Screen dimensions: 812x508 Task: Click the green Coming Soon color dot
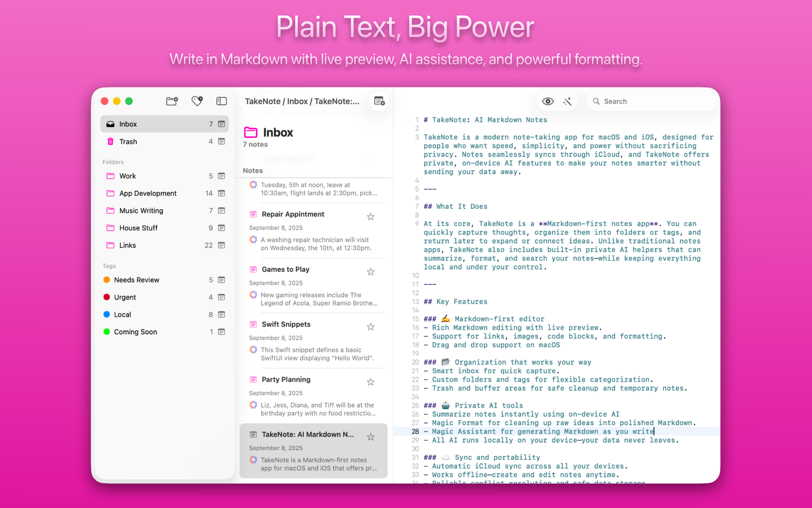107,331
